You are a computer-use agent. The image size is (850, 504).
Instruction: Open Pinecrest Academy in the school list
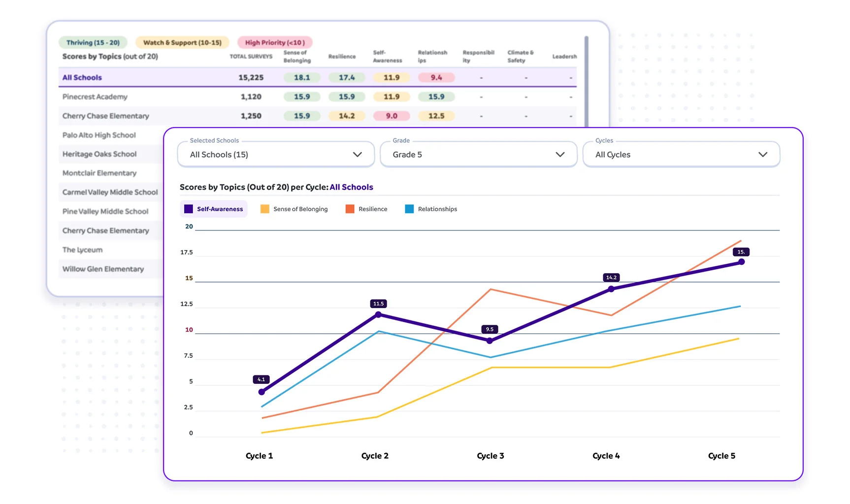(95, 97)
